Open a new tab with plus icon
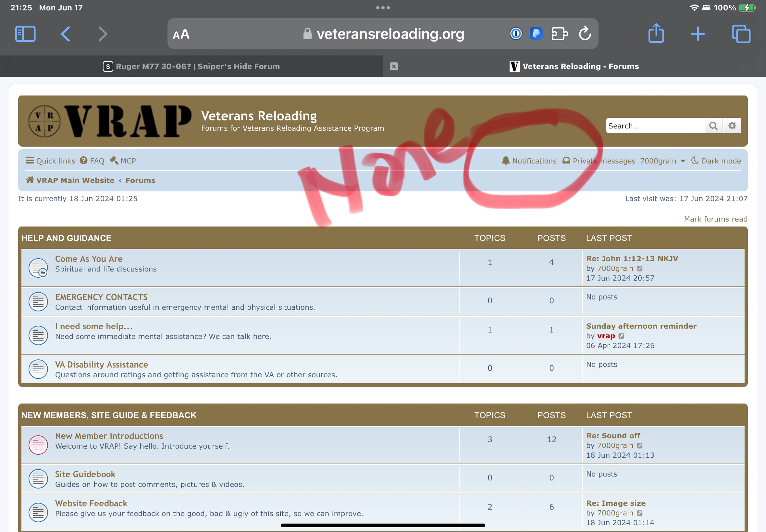Screen dimensions: 766x532 click(x=698, y=34)
